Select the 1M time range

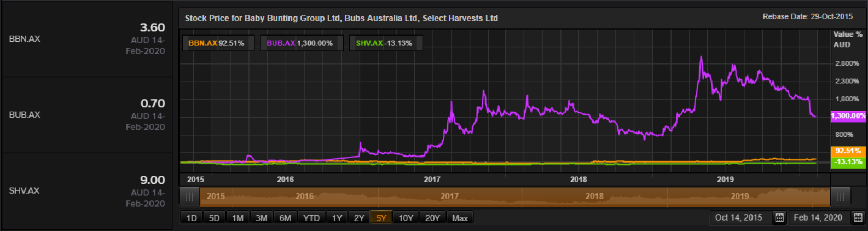pyautogui.click(x=238, y=218)
